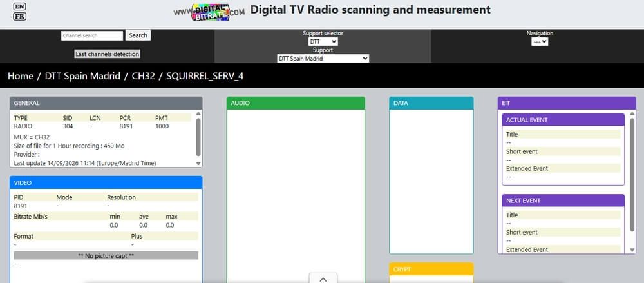Click Extended Event label in ACTUAL EVENT

click(527, 168)
